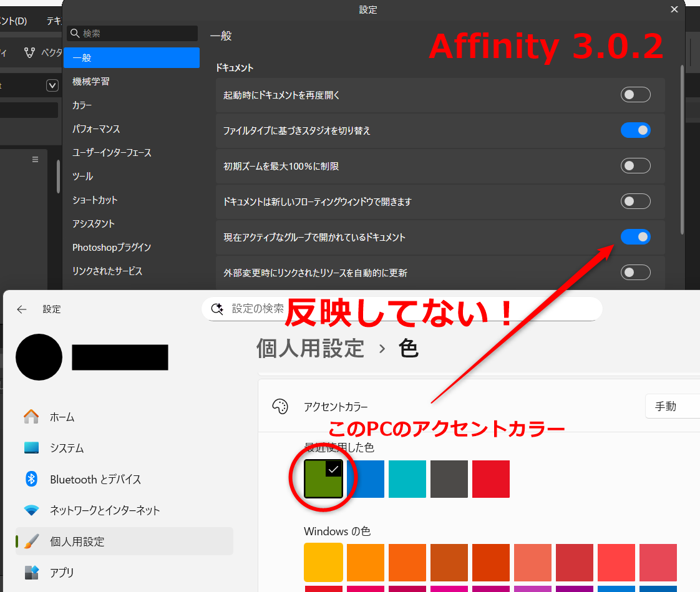Click 個人用設定 in the breadcrumb path
700x592 pixels.
coord(310,348)
